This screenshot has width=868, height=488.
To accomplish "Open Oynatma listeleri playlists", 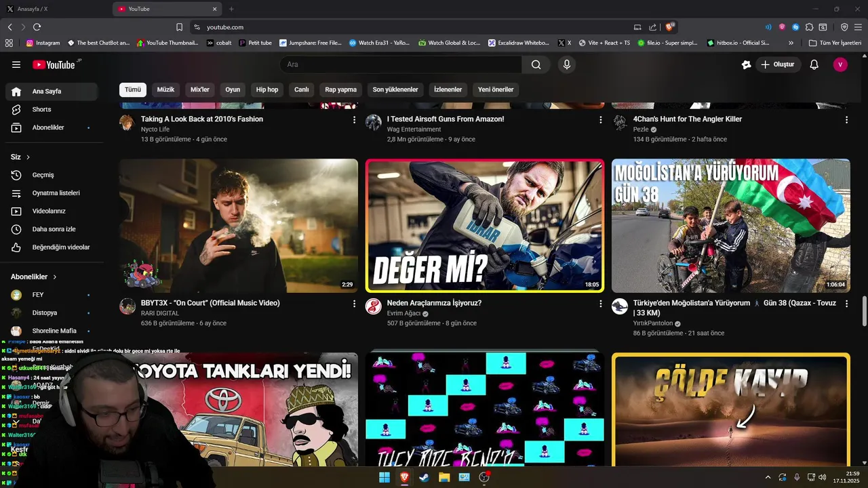I will coord(52,193).
